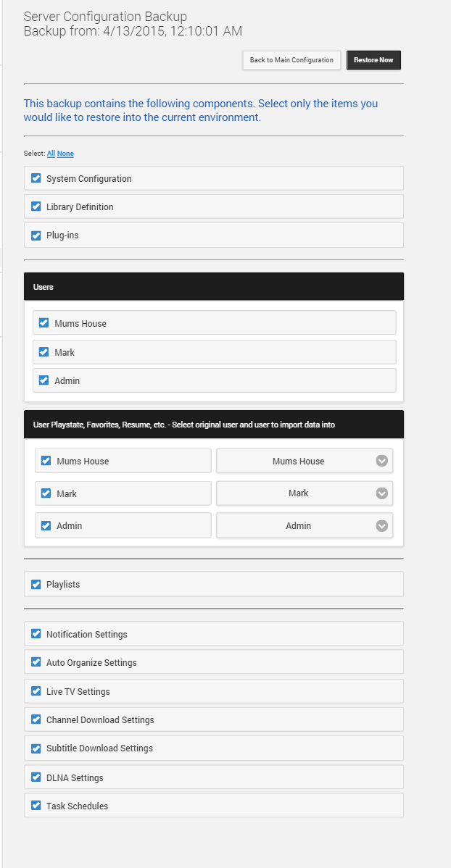Open the Mums House target user dropdown
The height and width of the screenshot is (868, 451).
point(305,461)
